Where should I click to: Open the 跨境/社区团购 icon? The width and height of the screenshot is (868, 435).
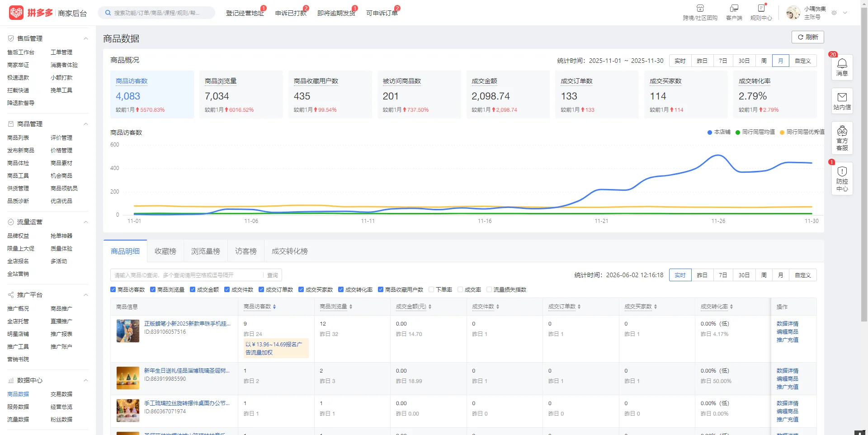point(700,8)
